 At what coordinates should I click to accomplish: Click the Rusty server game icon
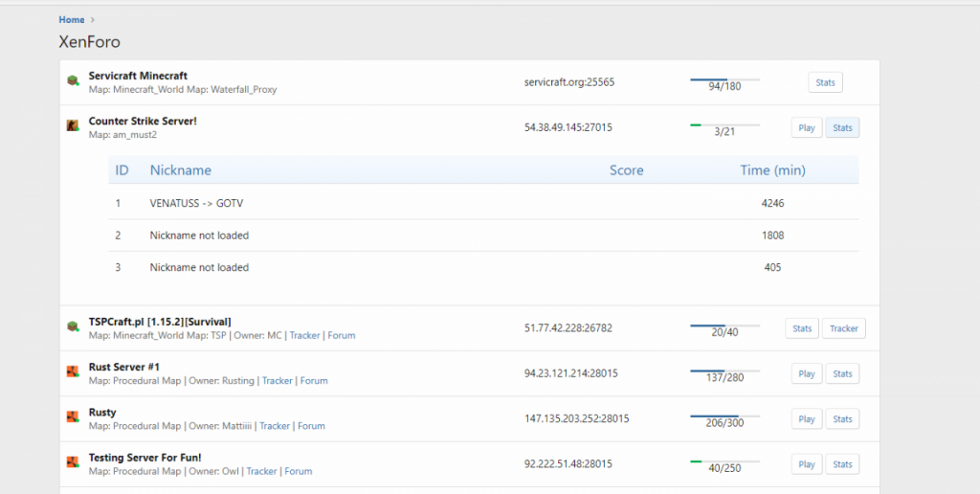click(73, 417)
